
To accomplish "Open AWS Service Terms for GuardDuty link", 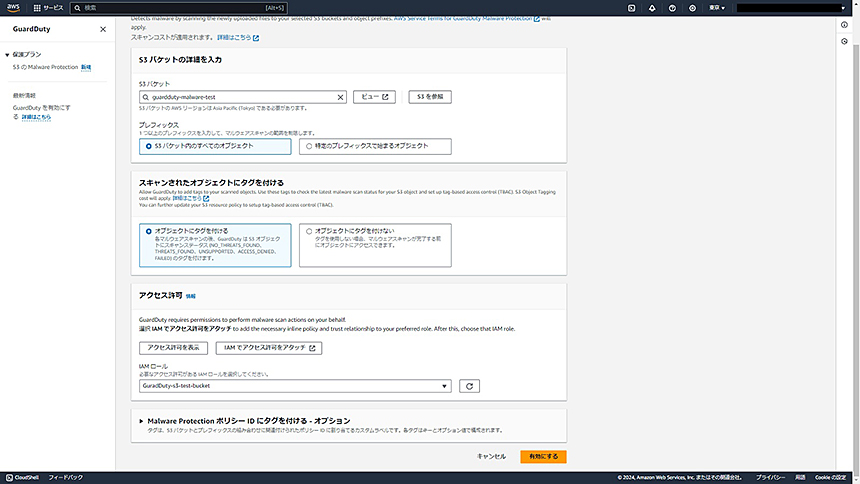I will pos(466,19).
